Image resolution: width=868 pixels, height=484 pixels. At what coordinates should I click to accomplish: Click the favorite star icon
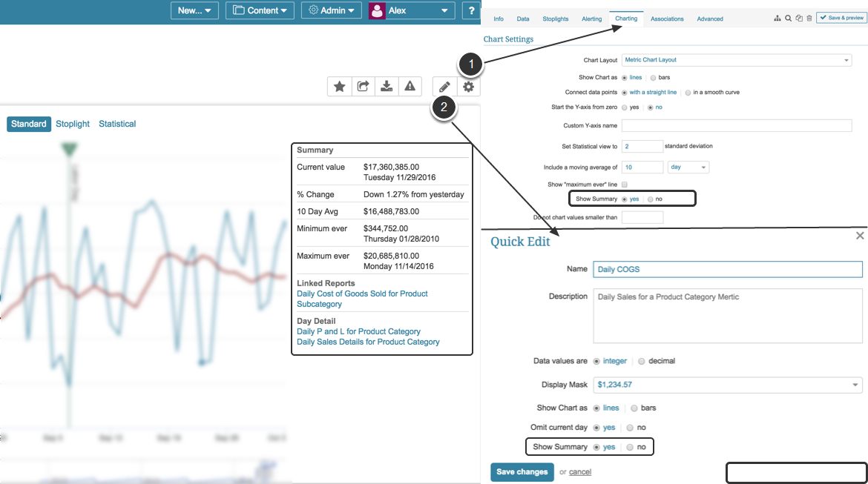click(340, 86)
